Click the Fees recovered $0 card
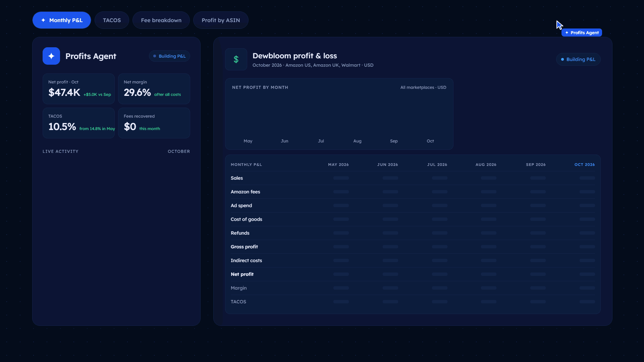This screenshot has height=362, width=644. (154, 123)
